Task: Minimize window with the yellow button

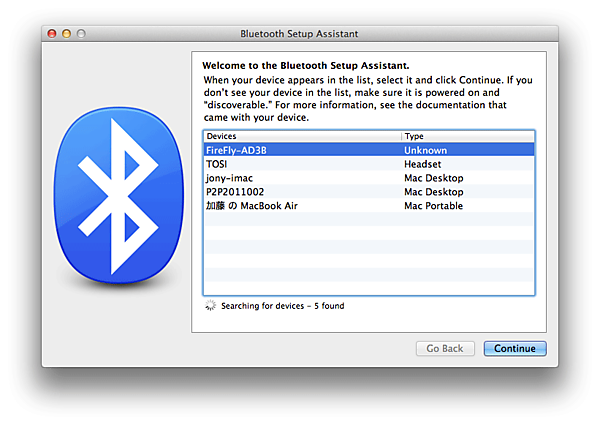Action: point(68,34)
